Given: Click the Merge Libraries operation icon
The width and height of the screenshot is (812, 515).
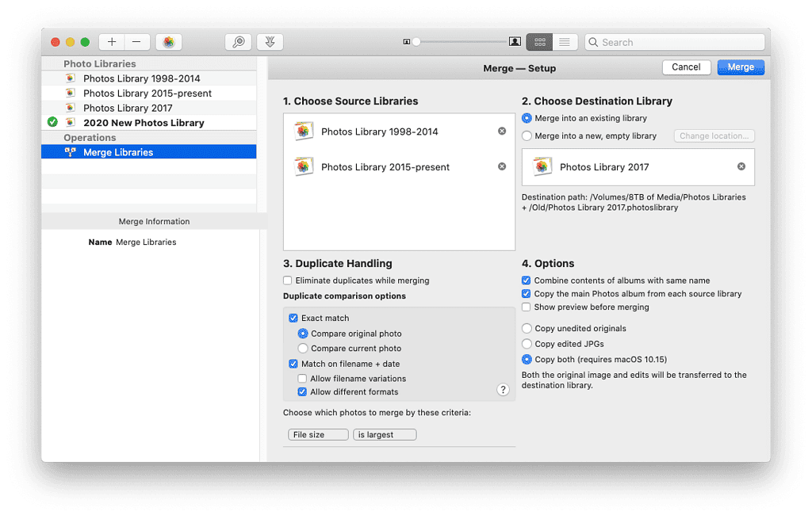Looking at the screenshot, I should 70,151.
